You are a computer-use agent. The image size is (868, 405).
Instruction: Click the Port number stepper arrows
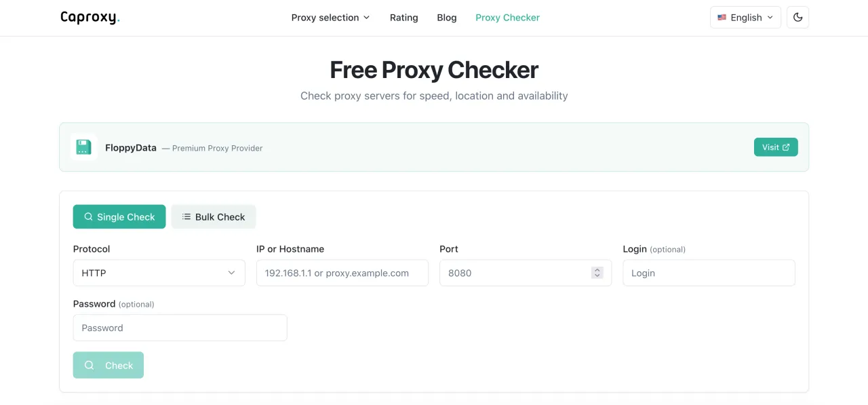tap(597, 273)
